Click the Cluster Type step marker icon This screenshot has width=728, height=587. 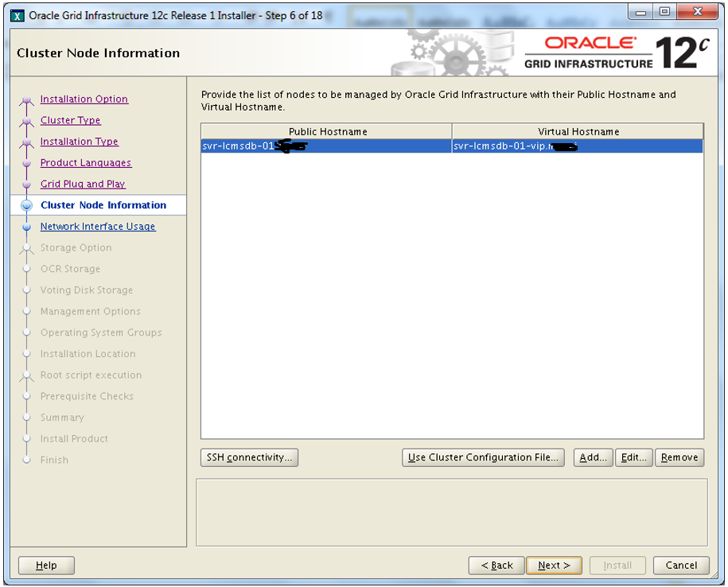(26, 122)
